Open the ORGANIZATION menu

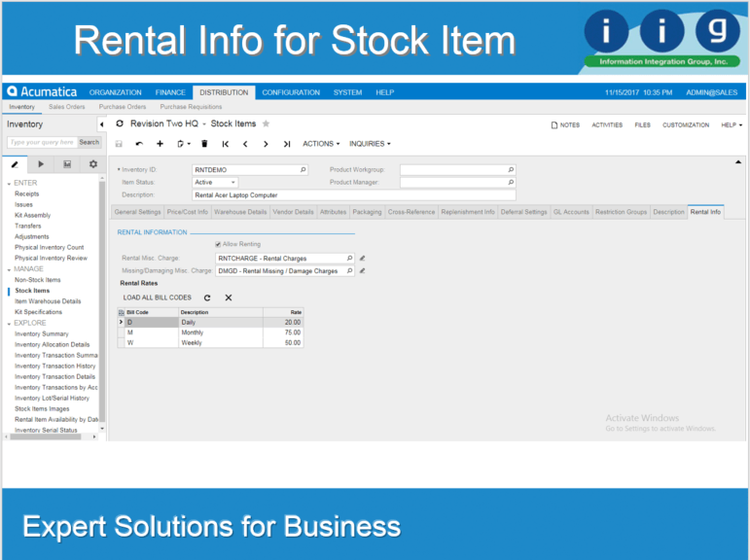click(x=116, y=92)
